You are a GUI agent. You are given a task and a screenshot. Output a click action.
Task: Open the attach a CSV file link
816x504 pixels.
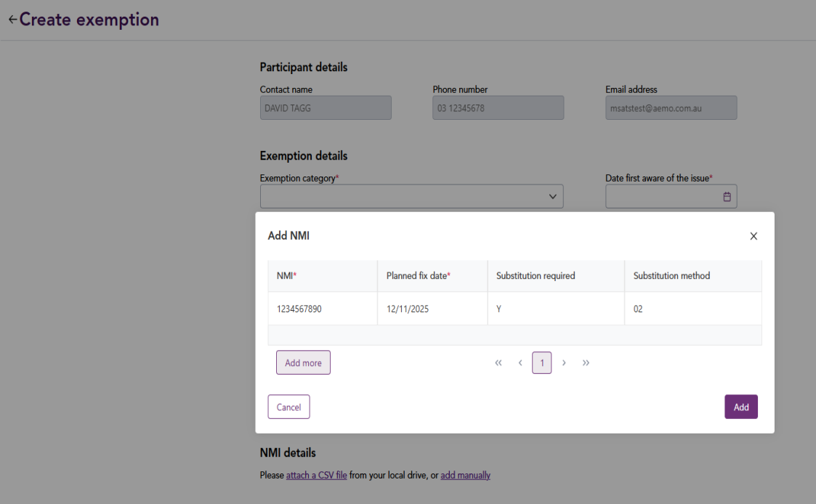coord(316,476)
